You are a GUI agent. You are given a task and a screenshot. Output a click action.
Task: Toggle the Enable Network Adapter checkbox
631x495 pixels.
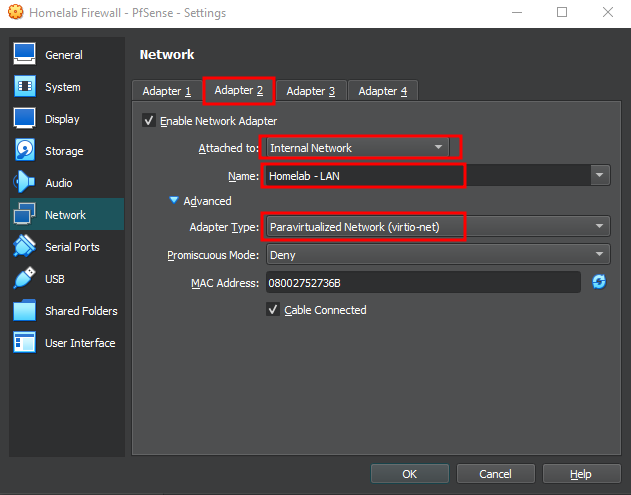(150, 121)
